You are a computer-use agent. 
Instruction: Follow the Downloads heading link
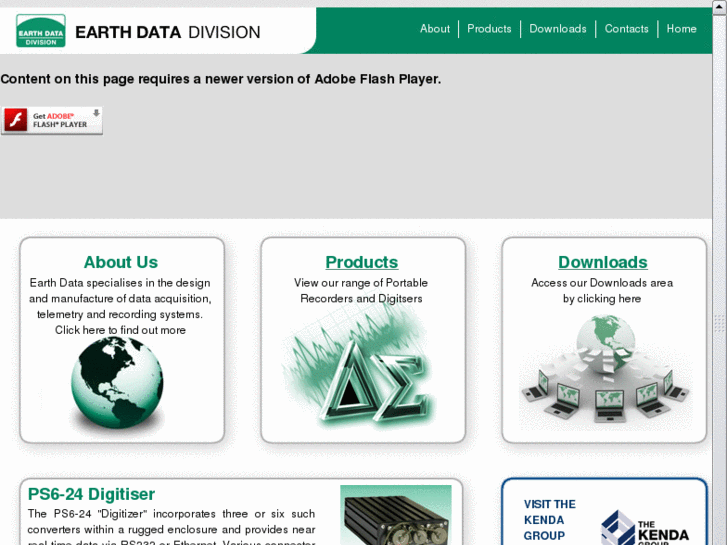(603, 262)
